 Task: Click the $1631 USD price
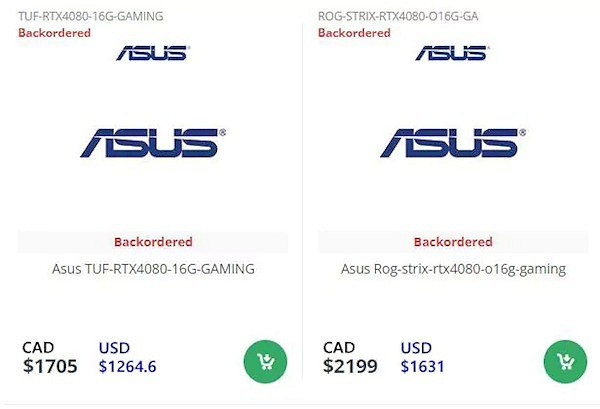422,367
